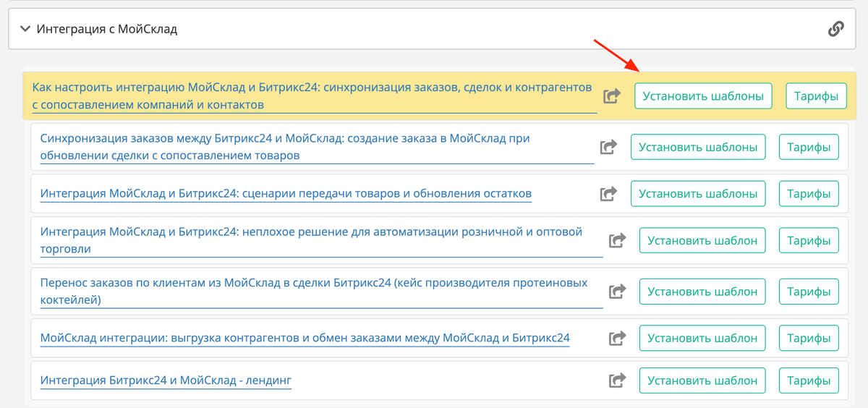
Task: Click share icon for неплохое решение row
Action: click(x=617, y=241)
